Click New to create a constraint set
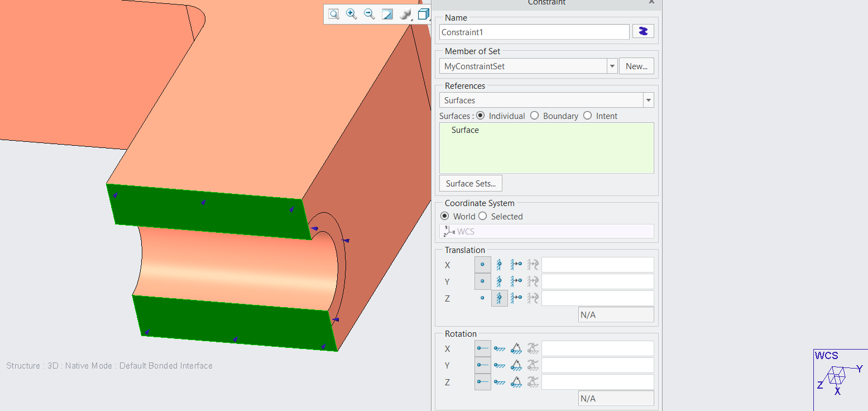Image resolution: width=868 pixels, height=411 pixels. (x=636, y=66)
